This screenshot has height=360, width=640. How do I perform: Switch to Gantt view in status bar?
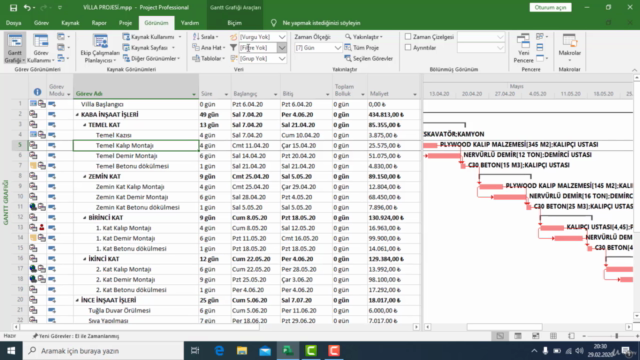point(500,336)
